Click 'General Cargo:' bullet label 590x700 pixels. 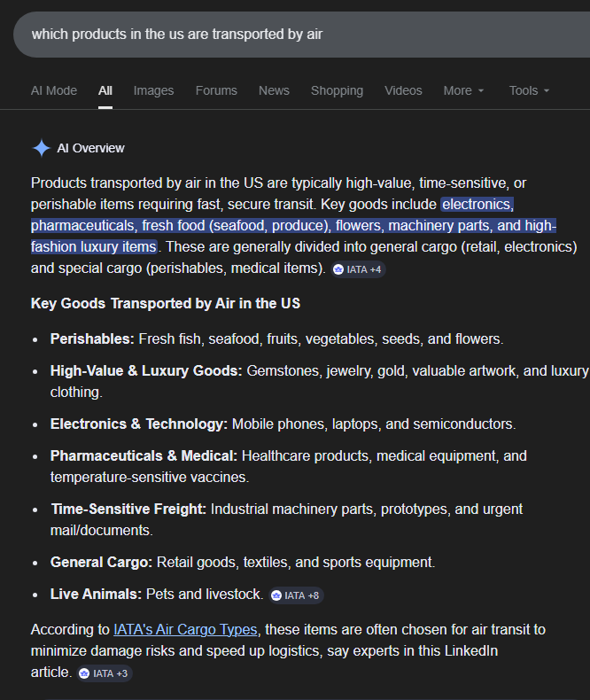tap(101, 562)
